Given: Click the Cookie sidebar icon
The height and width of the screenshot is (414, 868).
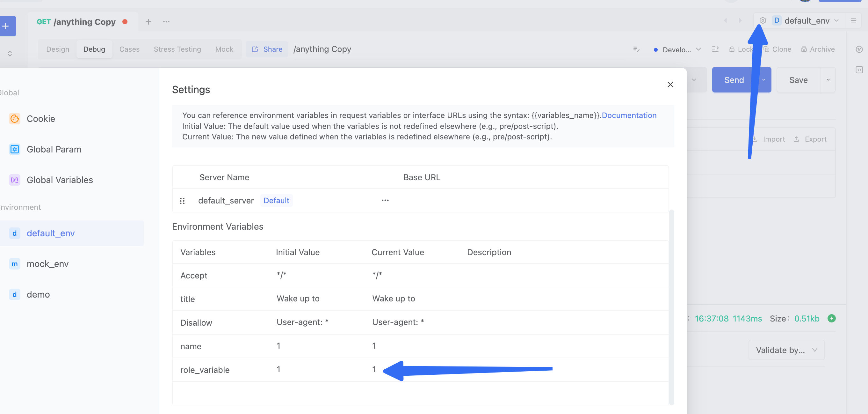Looking at the screenshot, I should (14, 119).
